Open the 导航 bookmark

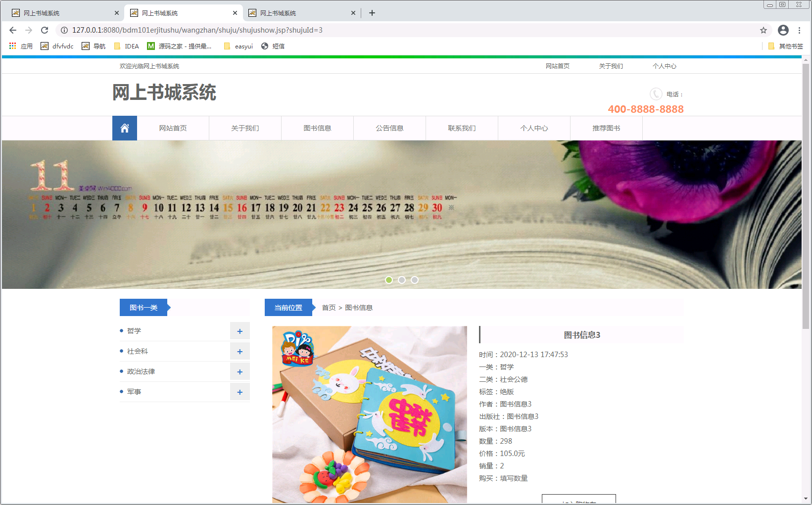click(x=94, y=46)
